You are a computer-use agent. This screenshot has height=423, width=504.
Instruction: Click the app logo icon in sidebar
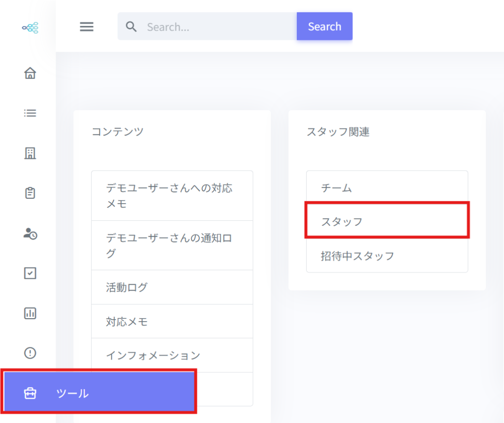(x=30, y=28)
